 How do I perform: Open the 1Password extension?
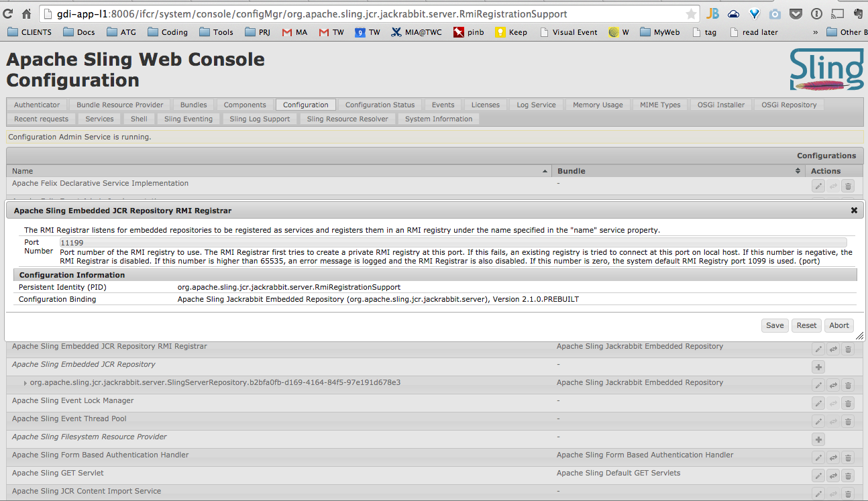816,14
